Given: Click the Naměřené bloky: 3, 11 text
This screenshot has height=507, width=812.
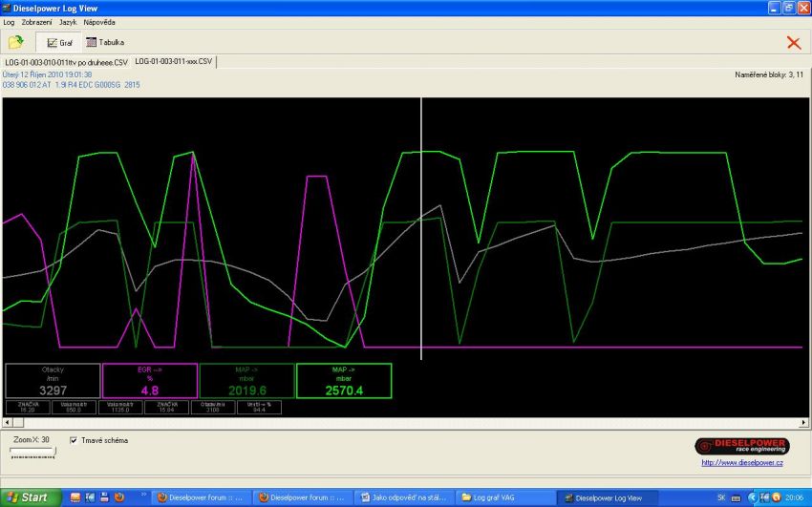Looking at the screenshot, I should click(769, 74).
